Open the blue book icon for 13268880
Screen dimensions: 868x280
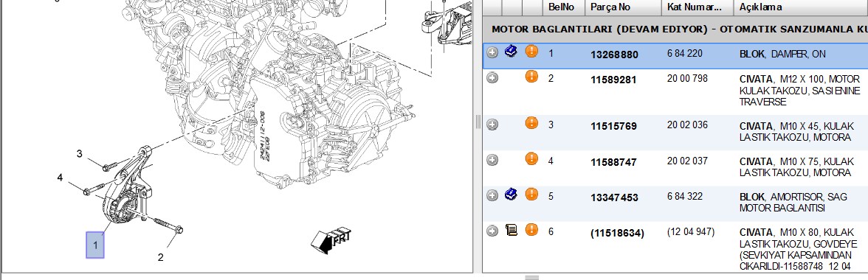coord(512,52)
